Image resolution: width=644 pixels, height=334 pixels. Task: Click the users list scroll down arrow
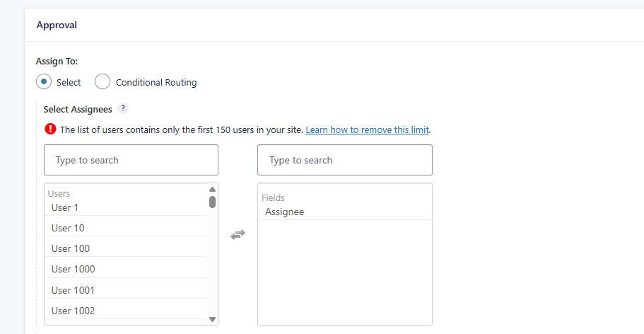(212, 319)
